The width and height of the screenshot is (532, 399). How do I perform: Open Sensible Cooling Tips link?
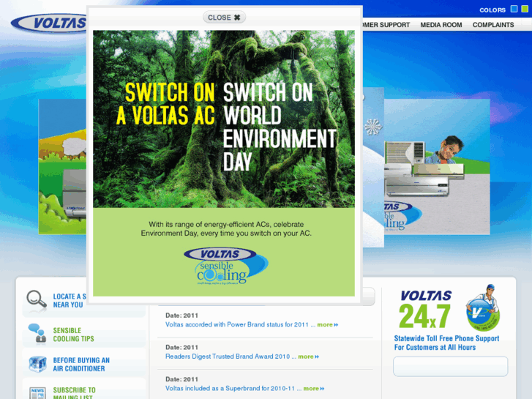[74, 335]
